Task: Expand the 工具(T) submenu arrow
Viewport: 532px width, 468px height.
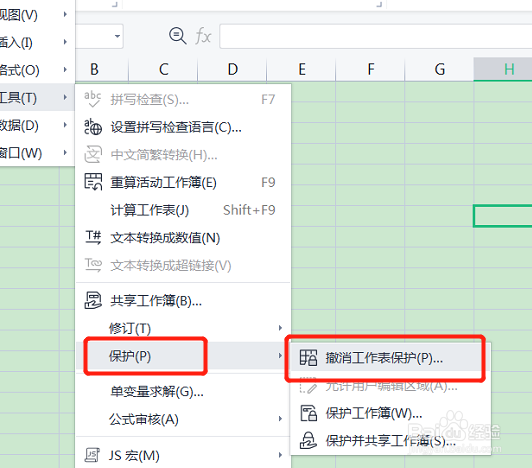Action: pos(65,97)
